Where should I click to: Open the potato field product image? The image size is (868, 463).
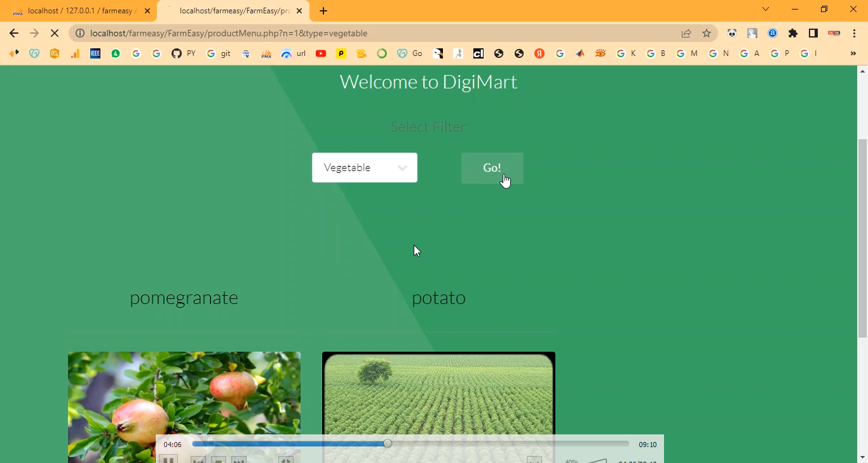pos(438,407)
